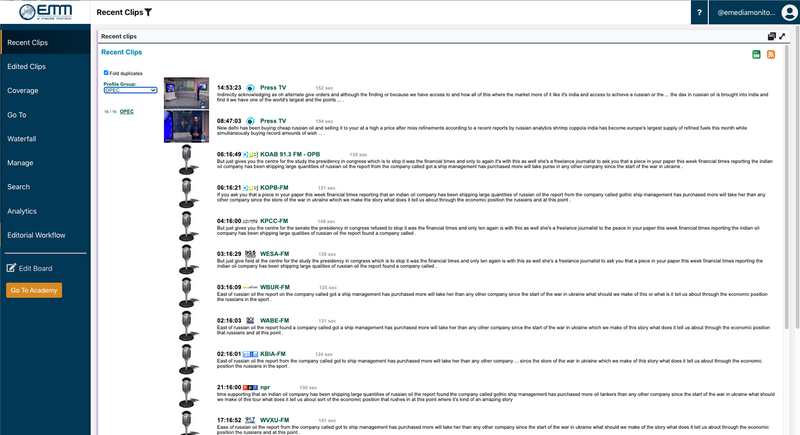Image resolution: width=800 pixels, height=435 pixels.
Task: Expand the Recent clips panel to fullscreen
Action: click(x=782, y=36)
